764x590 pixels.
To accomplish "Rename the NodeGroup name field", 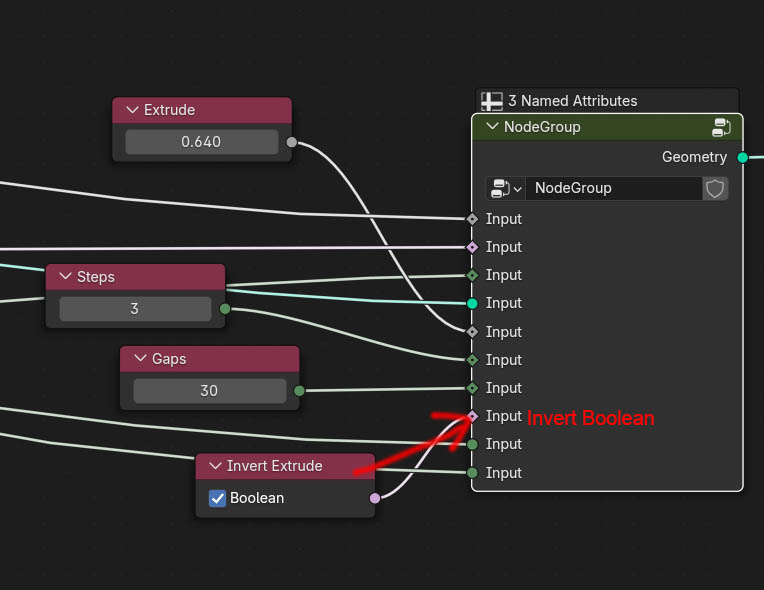I will tap(614, 189).
